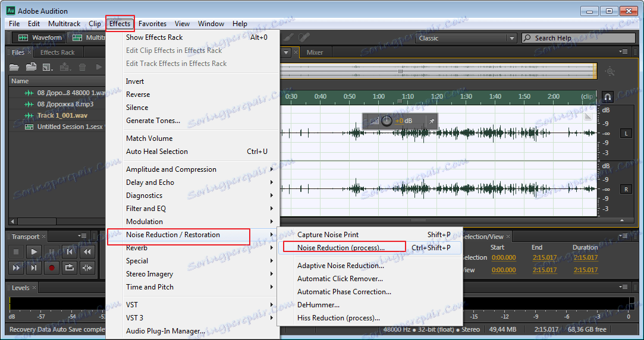The width and height of the screenshot is (644, 340).
Task: Open the Classic workspace dropdown
Action: pyautogui.click(x=466, y=38)
